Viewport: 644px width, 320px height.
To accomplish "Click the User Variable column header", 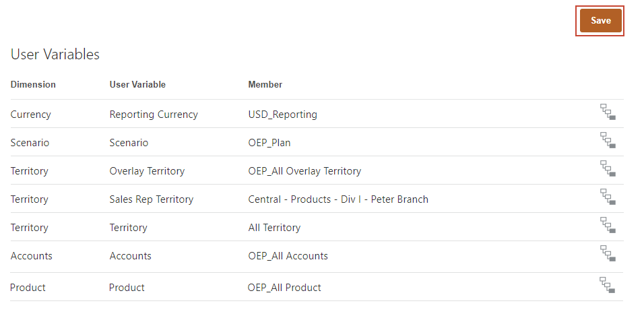I will (x=137, y=85).
